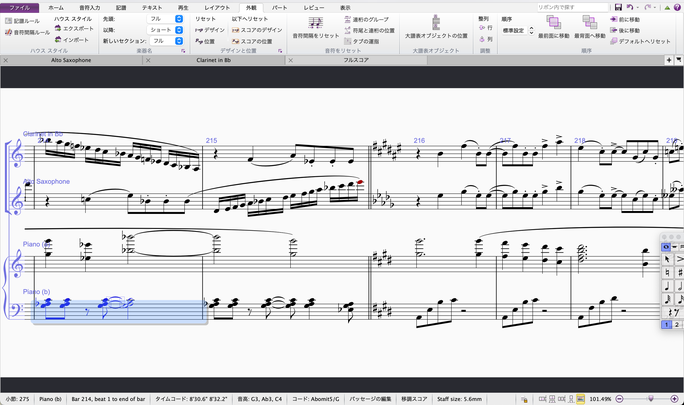The image size is (684, 405).
Task: Click the undo arrow icon
Action: (629, 7)
